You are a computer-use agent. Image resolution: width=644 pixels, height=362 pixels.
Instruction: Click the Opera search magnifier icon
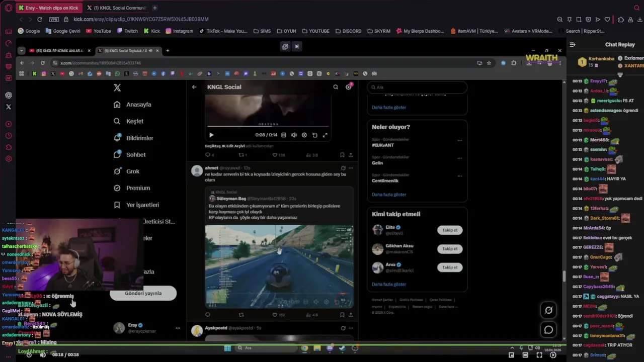click(636, 8)
